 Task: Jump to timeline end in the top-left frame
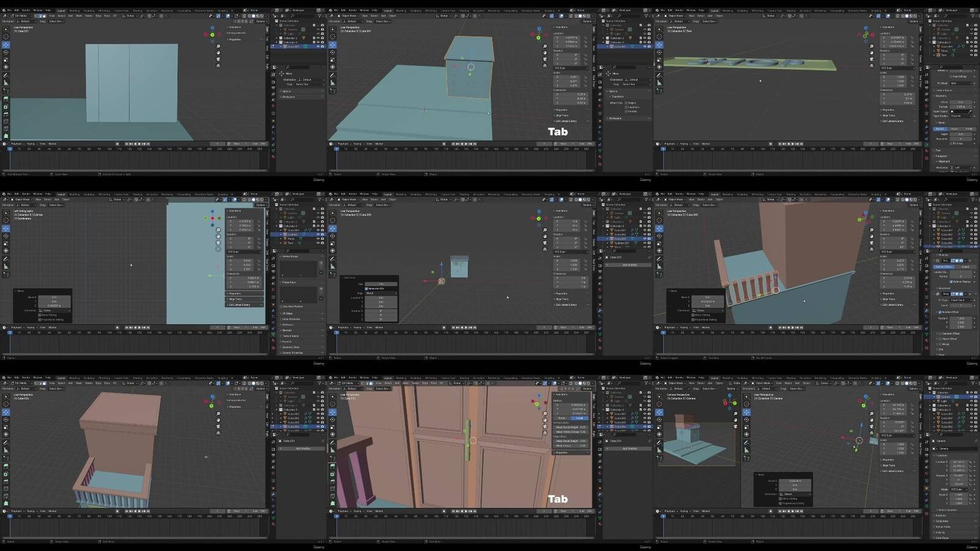149,144
